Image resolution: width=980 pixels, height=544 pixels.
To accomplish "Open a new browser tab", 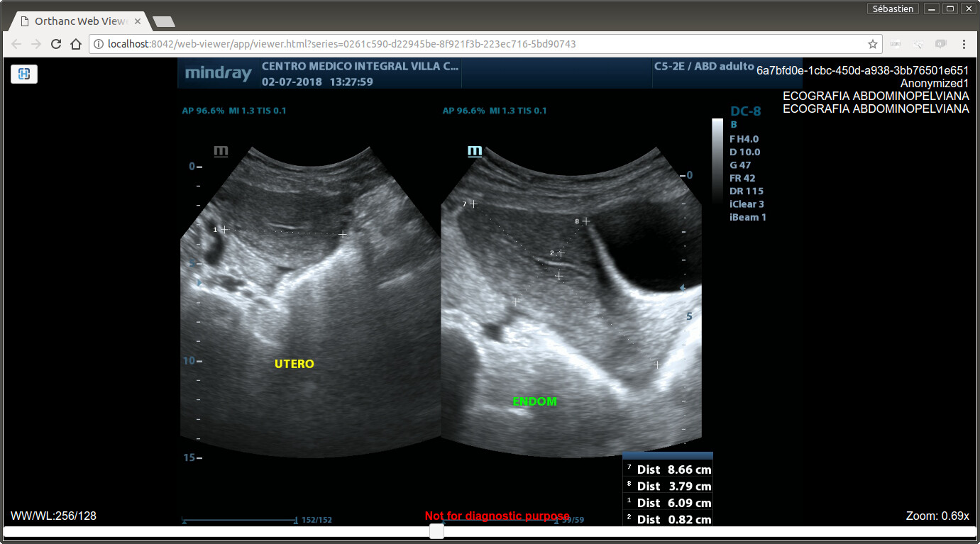I will (x=163, y=22).
